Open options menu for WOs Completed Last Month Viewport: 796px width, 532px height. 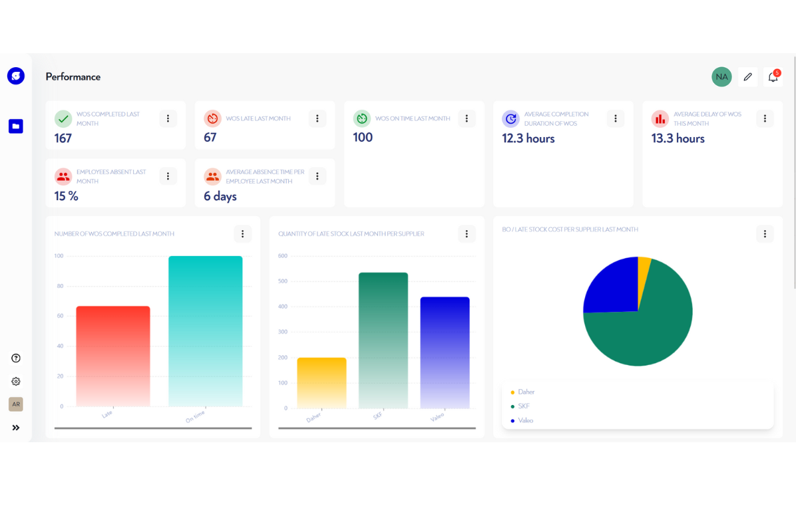(x=168, y=118)
